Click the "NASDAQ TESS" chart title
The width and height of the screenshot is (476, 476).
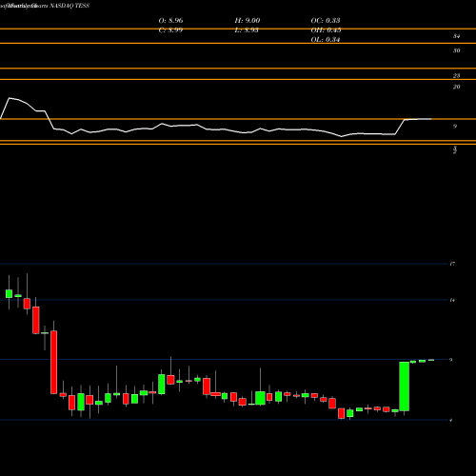click(69, 6)
